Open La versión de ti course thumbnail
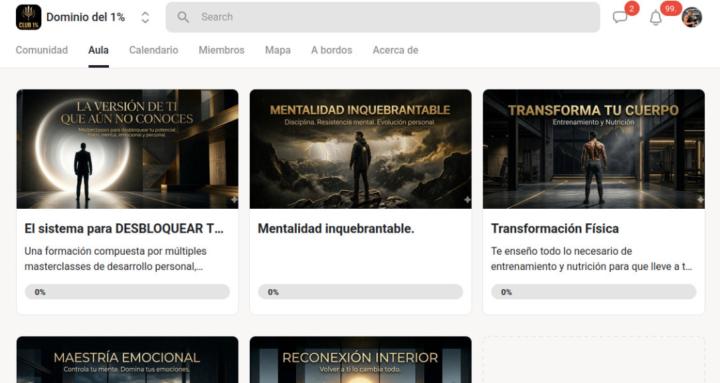Viewport: 720px width, 383px height. tap(127, 149)
